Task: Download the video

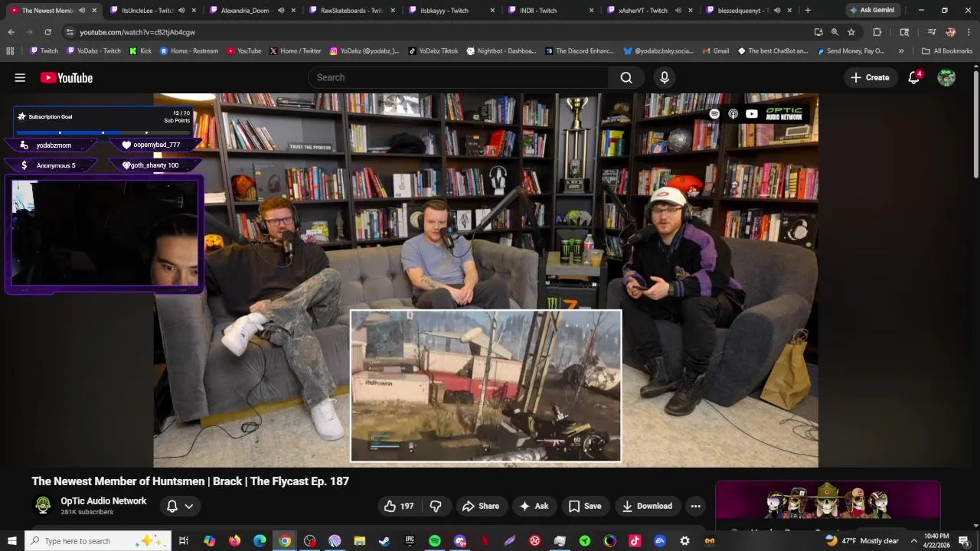Action: click(647, 506)
